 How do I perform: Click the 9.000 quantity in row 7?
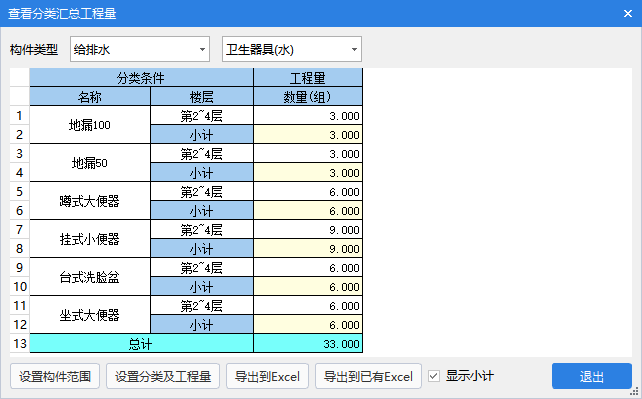308,230
